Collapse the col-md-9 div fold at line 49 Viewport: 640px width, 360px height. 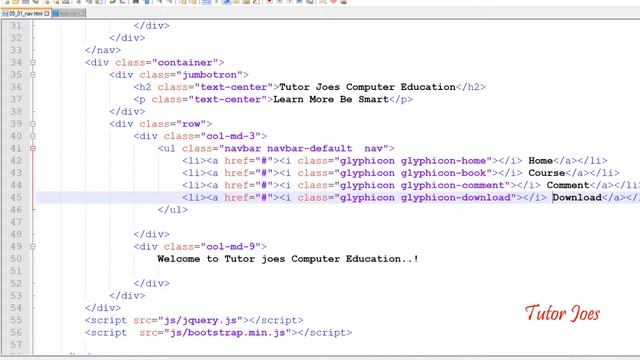(x=33, y=247)
